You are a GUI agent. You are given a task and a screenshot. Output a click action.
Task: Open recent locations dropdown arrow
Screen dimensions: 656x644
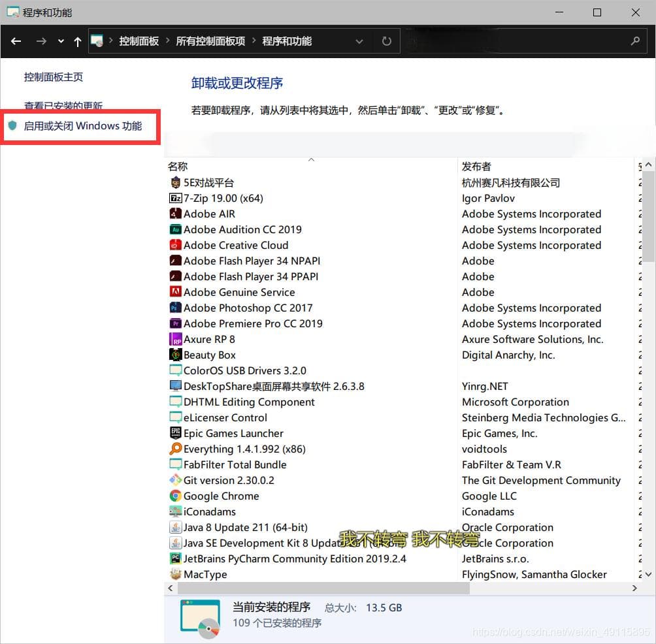coord(61,41)
